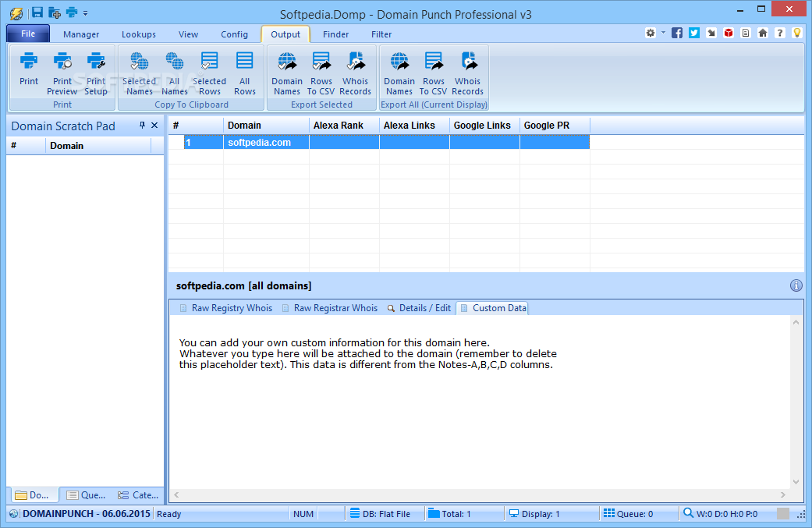Viewport: 812px width, 528px height.
Task: Open the Help question mark icon
Action: pos(780,33)
